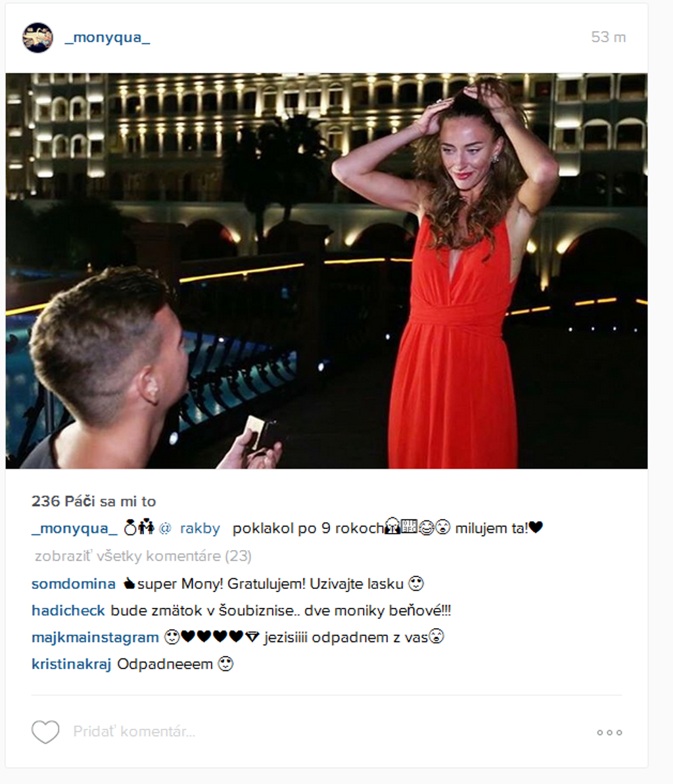Viewport: 673px width, 784px height.
Task: Open majkmainstagram commenter profile
Action: tap(95, 637)
